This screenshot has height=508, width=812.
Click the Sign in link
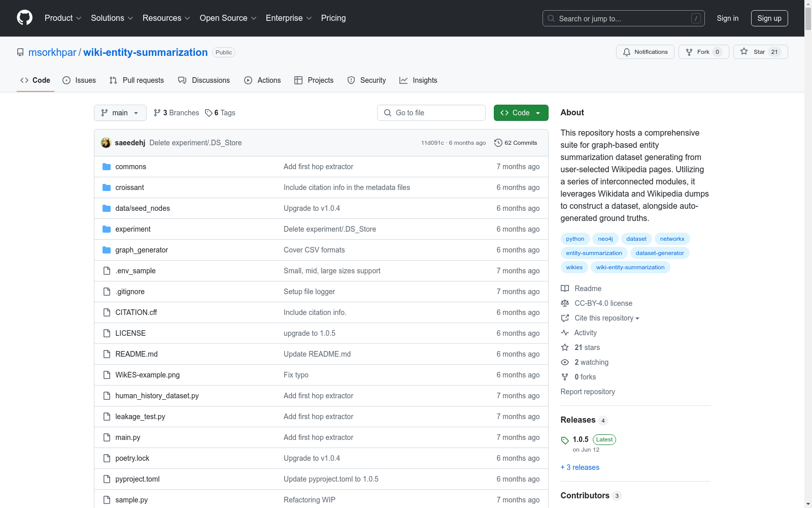pyautogui.click(x=728, y=18)
